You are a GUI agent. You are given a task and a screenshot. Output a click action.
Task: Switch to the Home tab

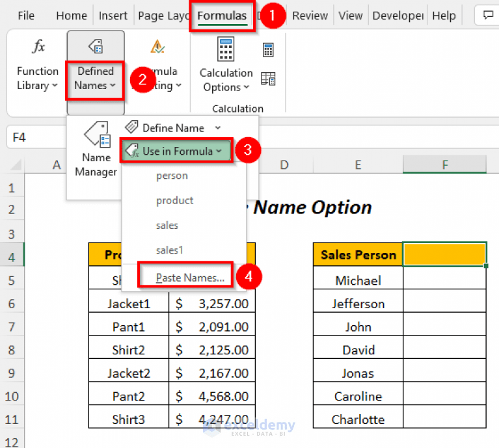(72, 15)
